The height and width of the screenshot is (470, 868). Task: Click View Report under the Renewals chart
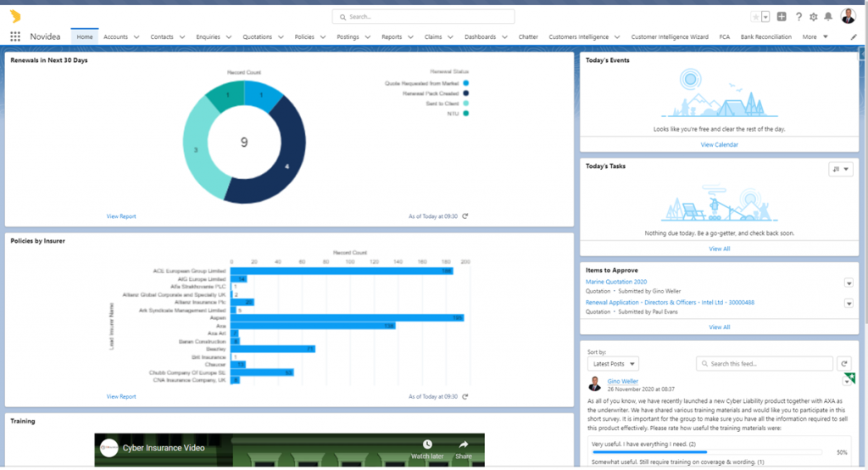tap(121, 216)
